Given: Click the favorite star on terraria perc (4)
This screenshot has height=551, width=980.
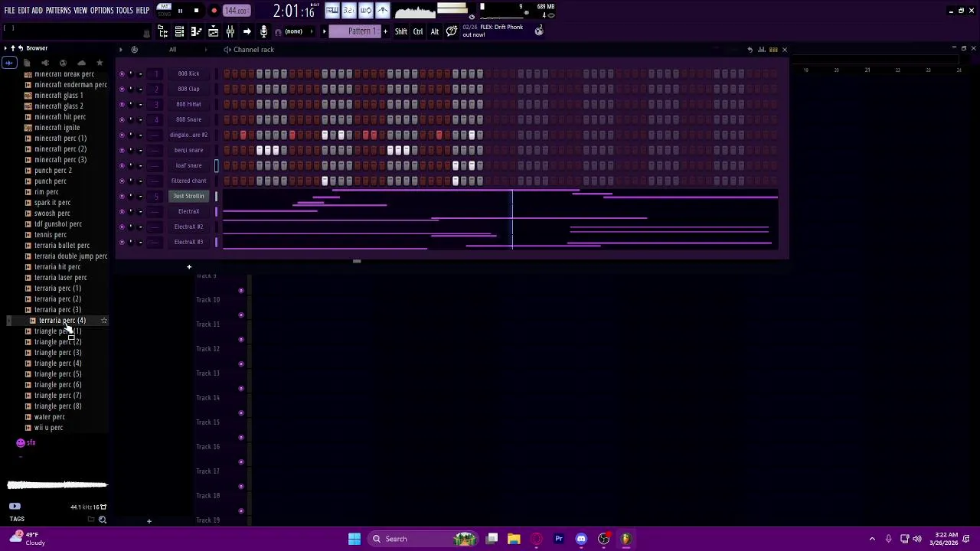Looking at the screenshot, I should 103,321.
